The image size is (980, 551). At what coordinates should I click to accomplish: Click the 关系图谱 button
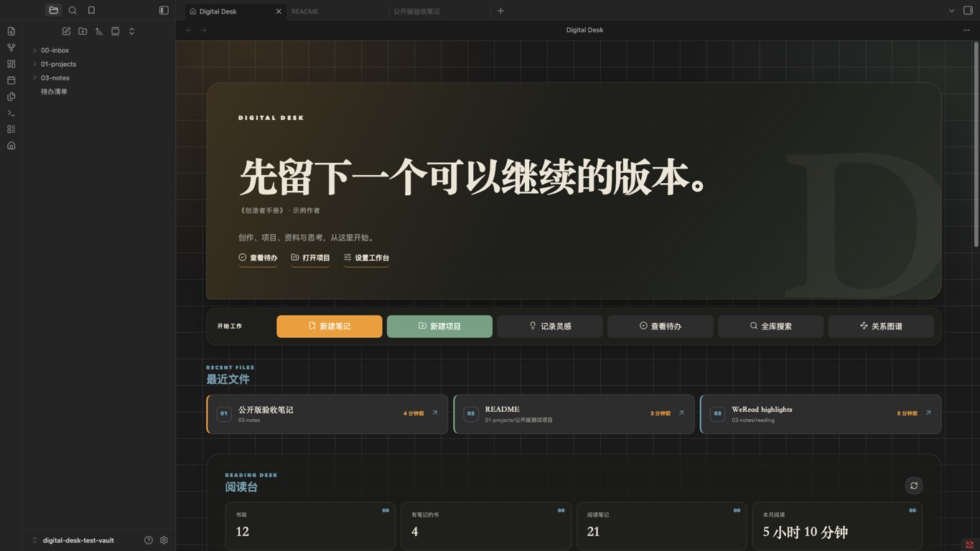pos(881,326)
